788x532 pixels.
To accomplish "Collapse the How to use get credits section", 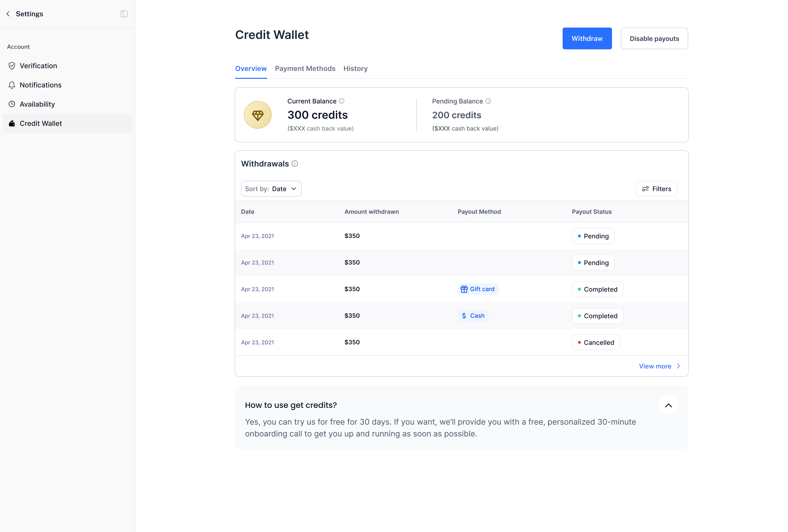I will click(668, 405).
